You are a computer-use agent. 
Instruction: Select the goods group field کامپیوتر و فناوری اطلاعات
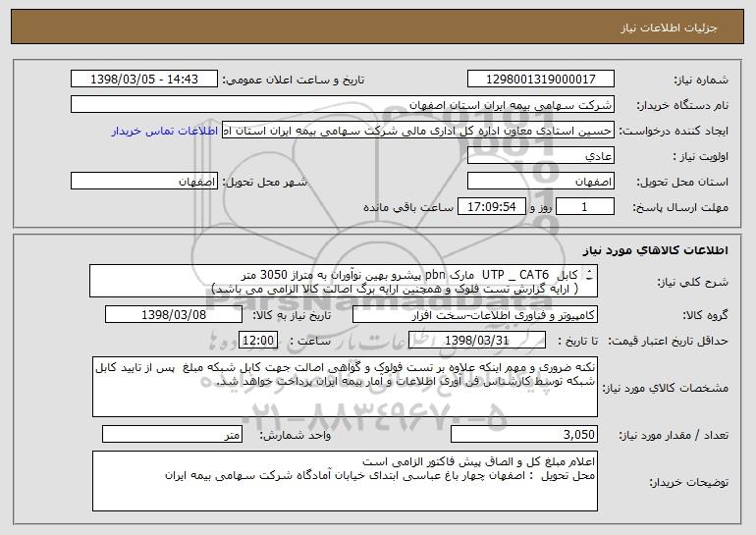coord(475,315)
